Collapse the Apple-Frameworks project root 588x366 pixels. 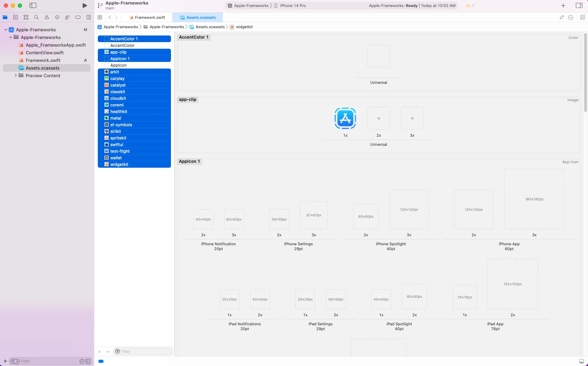tap(6, 30)
